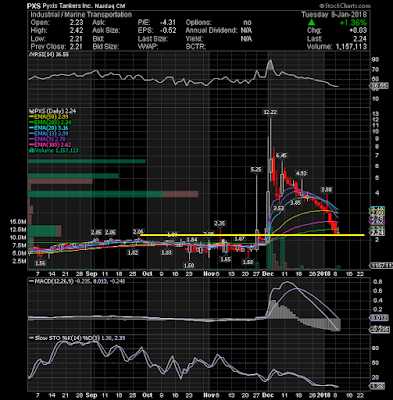Click the P/E value -4.31
This screenshot has width=393, height=400.
click(x=169, y=22)
